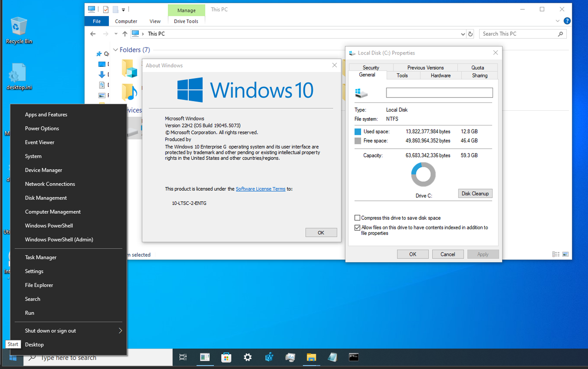Go back in File Explorer
This screenshot has width=588, height=369.
tap(93, 34)
